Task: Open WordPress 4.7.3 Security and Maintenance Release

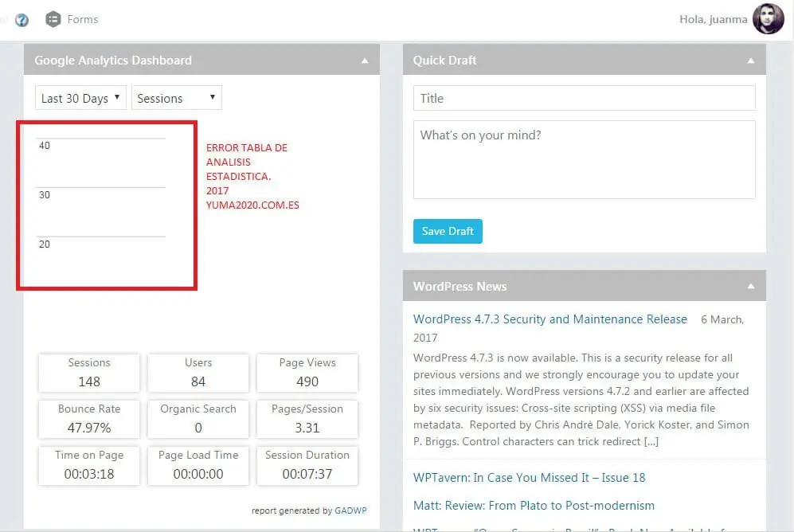Action: pos(550,319)
